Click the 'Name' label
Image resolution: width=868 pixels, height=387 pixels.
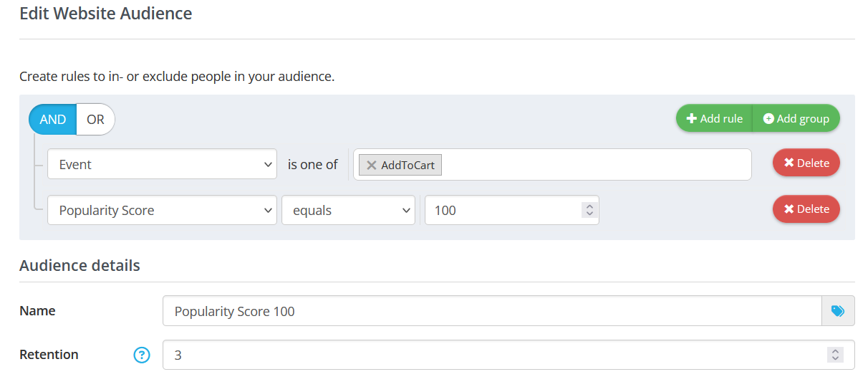37,310
